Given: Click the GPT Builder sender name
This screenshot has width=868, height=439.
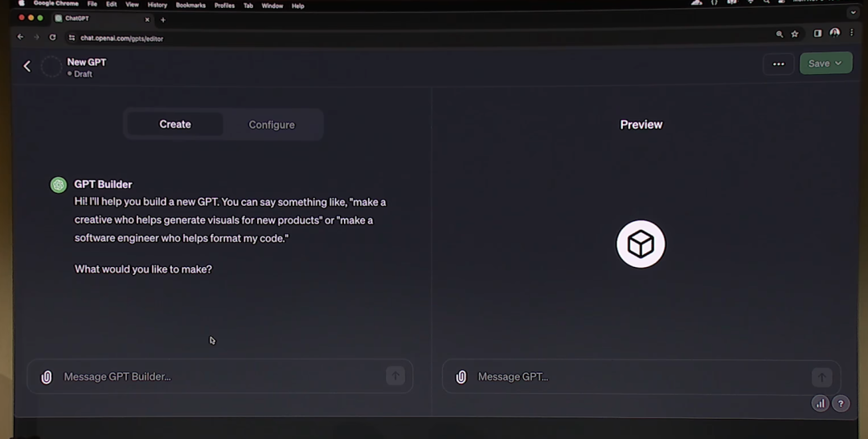Looking at the screenshot, I should pyautogui.click(x=103, y=184).
